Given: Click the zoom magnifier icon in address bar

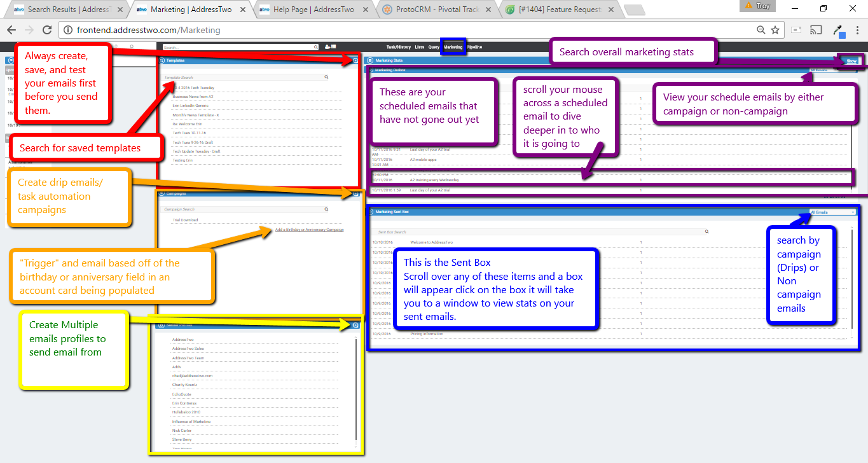Looking at the screenshot, I should click(x=761, y=30).
